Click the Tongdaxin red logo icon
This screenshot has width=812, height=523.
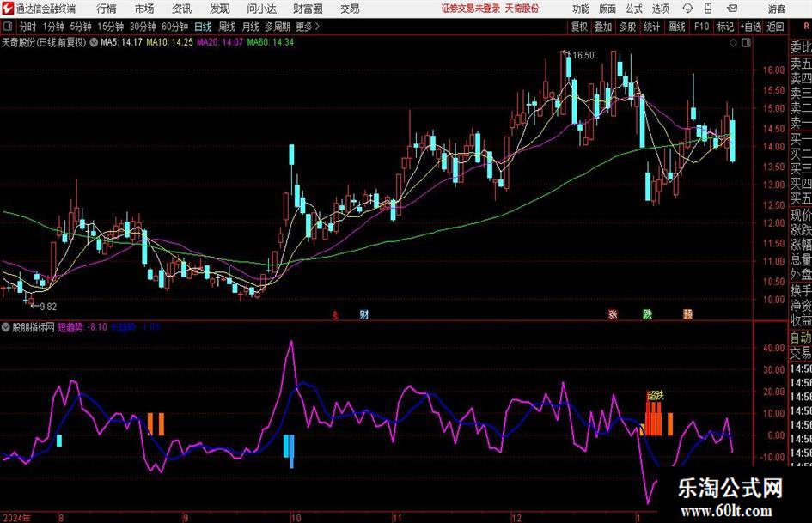8,9
